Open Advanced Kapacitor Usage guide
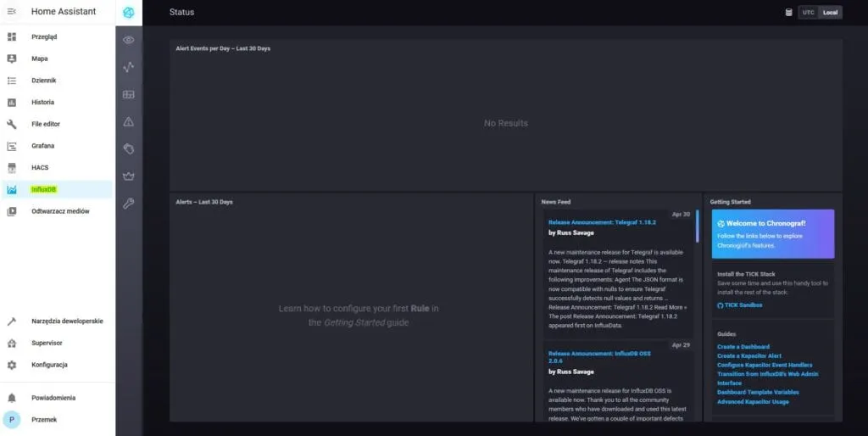The width and height of the screenshot is (868, 436). (753, 402)
